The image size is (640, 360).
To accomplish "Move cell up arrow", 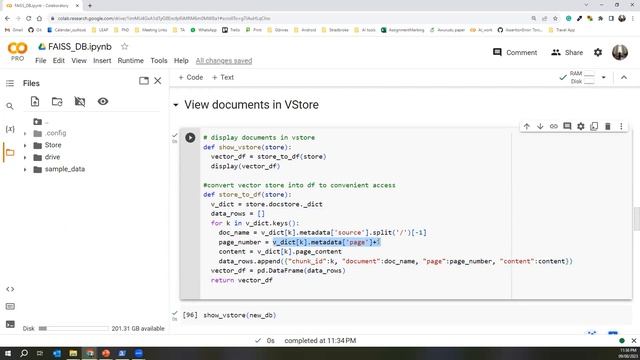I will coord(527,127).
